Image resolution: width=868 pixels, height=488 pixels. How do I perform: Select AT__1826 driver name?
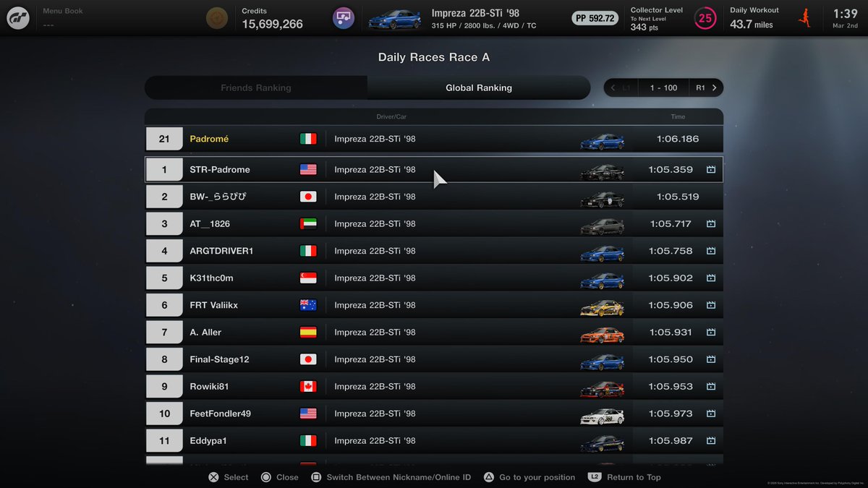click(x=210, y=224)
